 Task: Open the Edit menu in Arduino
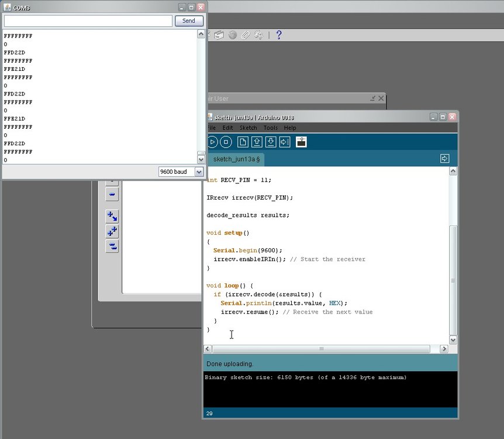pyautogui.click(x=227, y=128)
